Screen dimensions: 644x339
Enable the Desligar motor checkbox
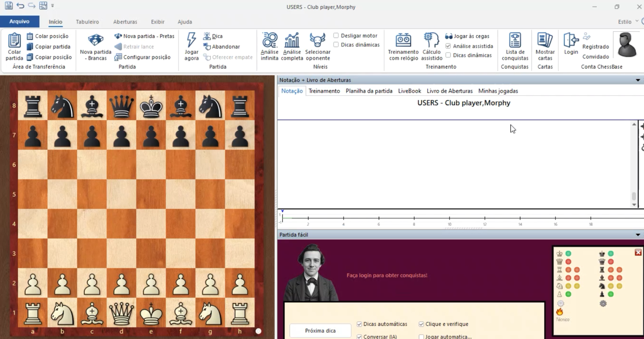coord(336,36)
